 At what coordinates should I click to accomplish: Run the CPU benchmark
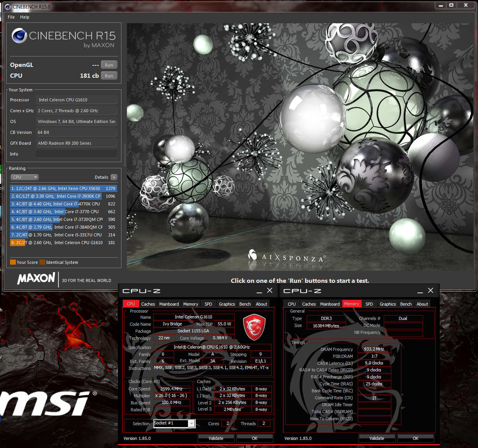coord(109,76)
